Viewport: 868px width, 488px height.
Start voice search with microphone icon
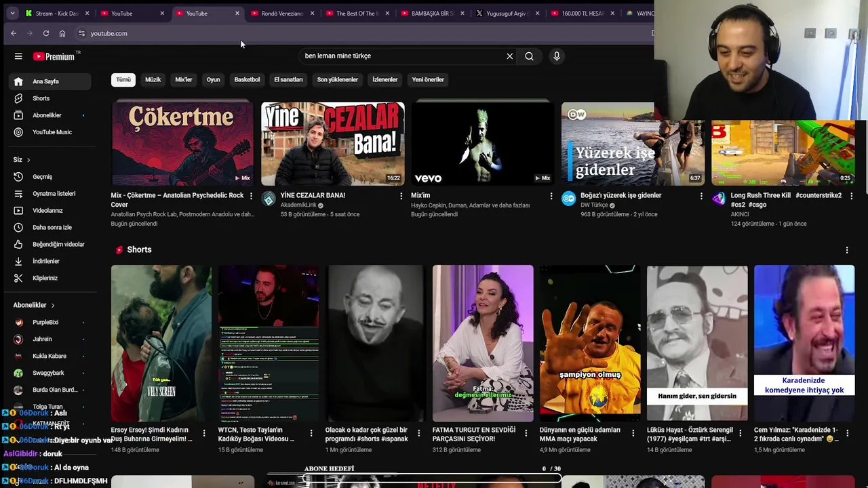point(556,56)
